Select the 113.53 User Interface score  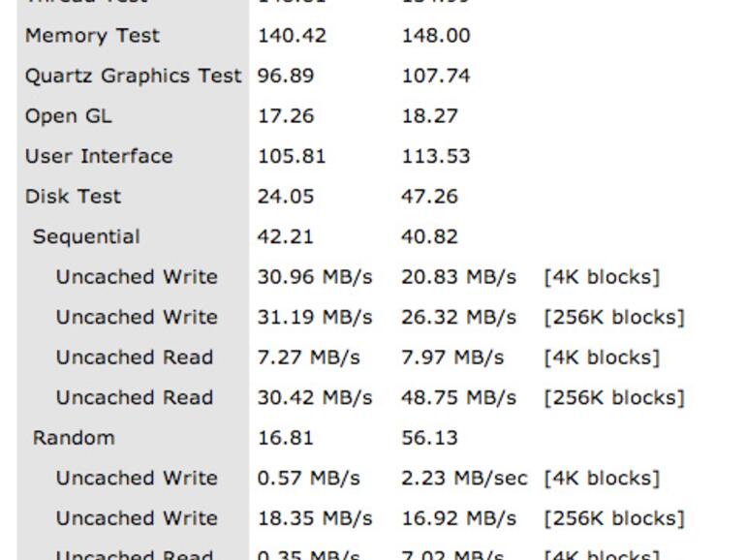click(436, 156)
